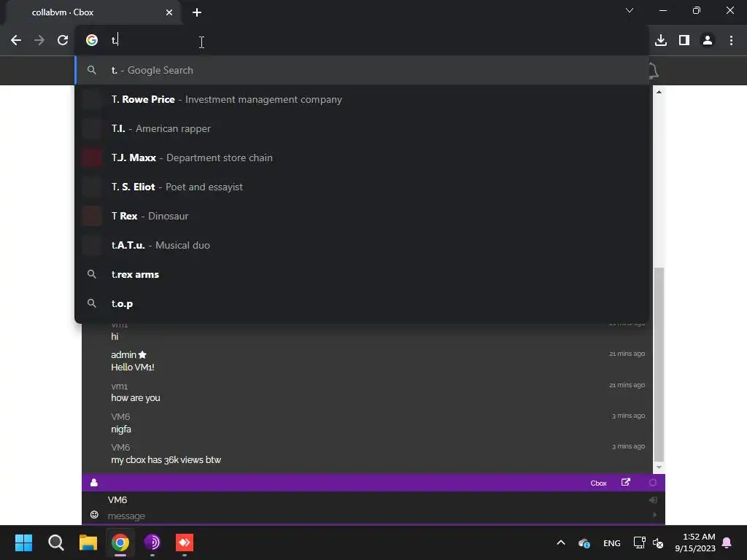Select the 't.o.p' search suggestion
This screenshot has width=747, height=560.
click(362, 303)
